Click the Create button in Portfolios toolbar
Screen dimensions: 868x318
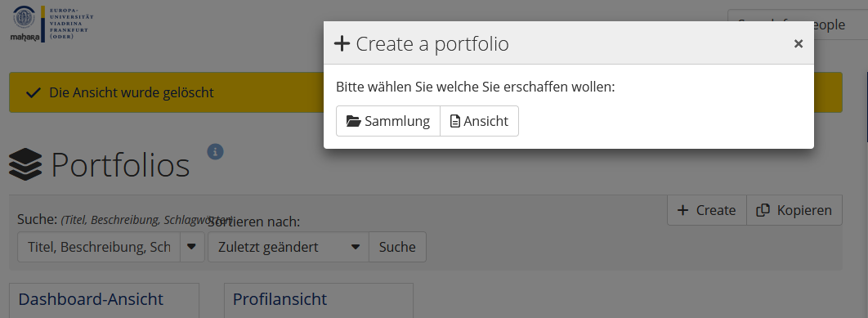click(x=707, y=210)
